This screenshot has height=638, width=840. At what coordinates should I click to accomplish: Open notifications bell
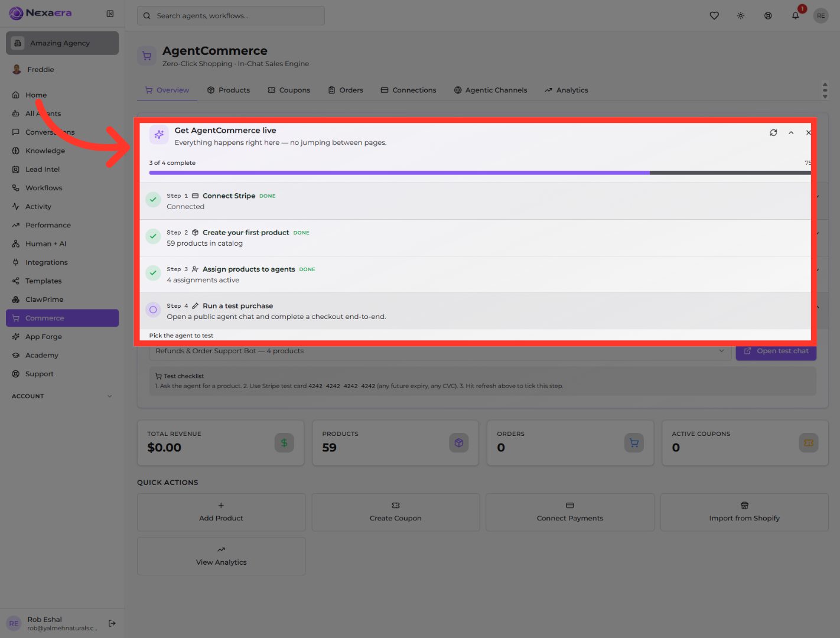coord(796,16)
